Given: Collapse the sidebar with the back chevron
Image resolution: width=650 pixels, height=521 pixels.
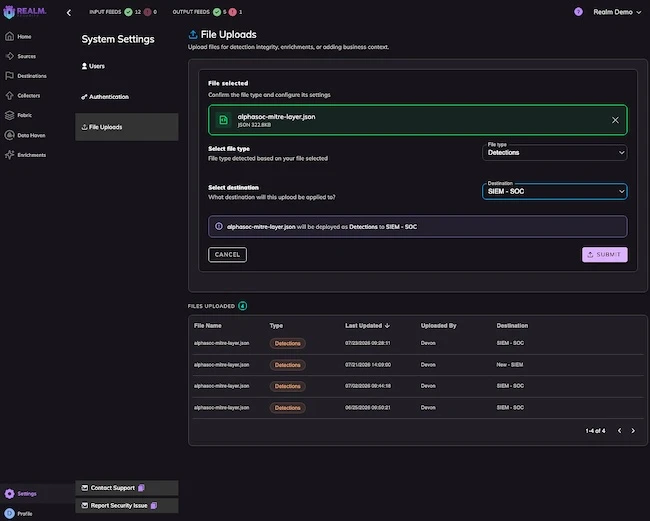Looking at the screenshot, I should point(69,13).
